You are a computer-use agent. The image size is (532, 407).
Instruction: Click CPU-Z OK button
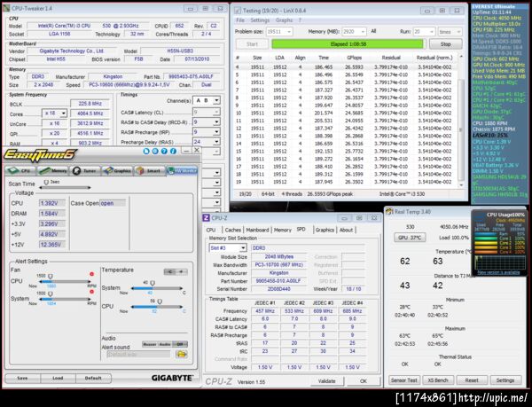pyautogui.click(x=364, y=381)
